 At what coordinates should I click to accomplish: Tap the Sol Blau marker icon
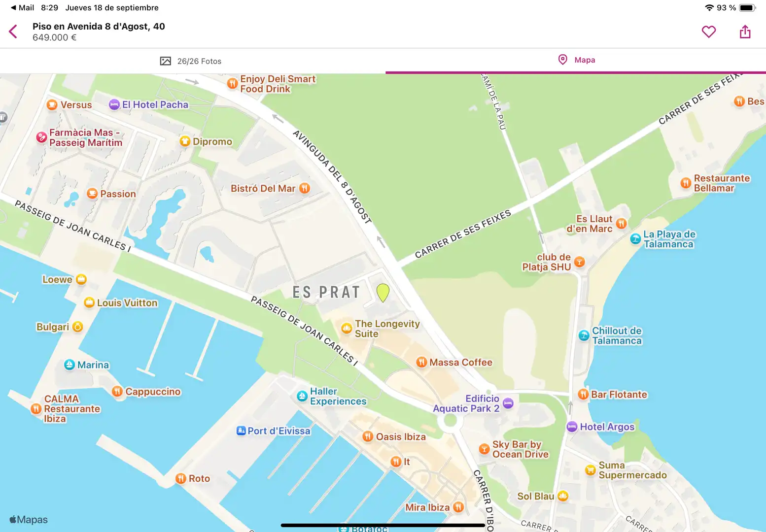[563, 496]
